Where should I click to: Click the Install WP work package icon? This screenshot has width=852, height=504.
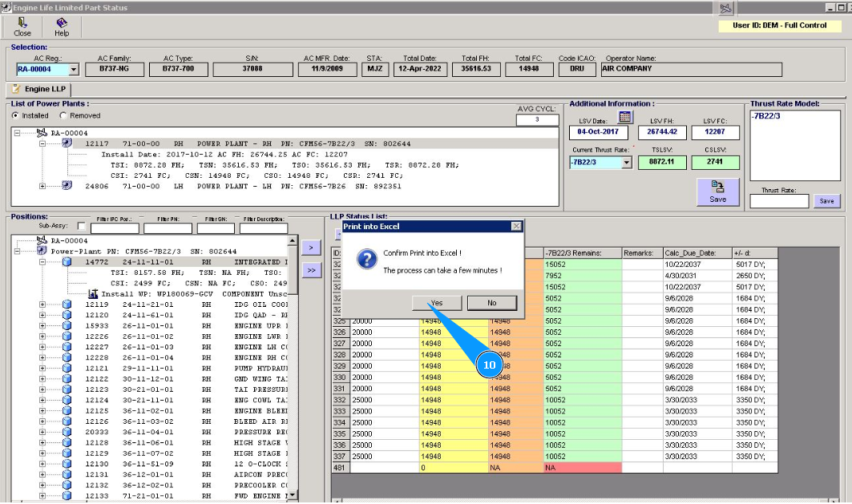(x=93, y=294)
